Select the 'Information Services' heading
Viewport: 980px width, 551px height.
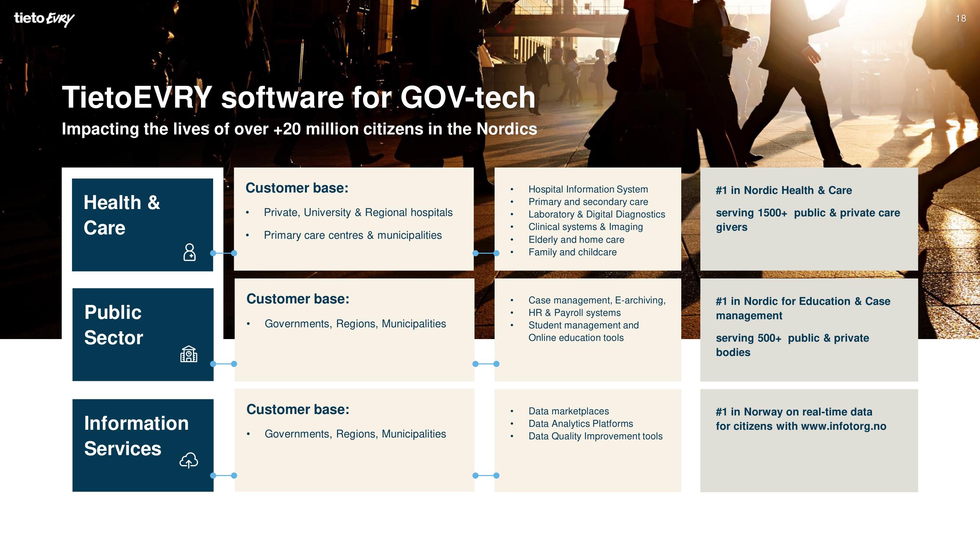pos(136,436)
